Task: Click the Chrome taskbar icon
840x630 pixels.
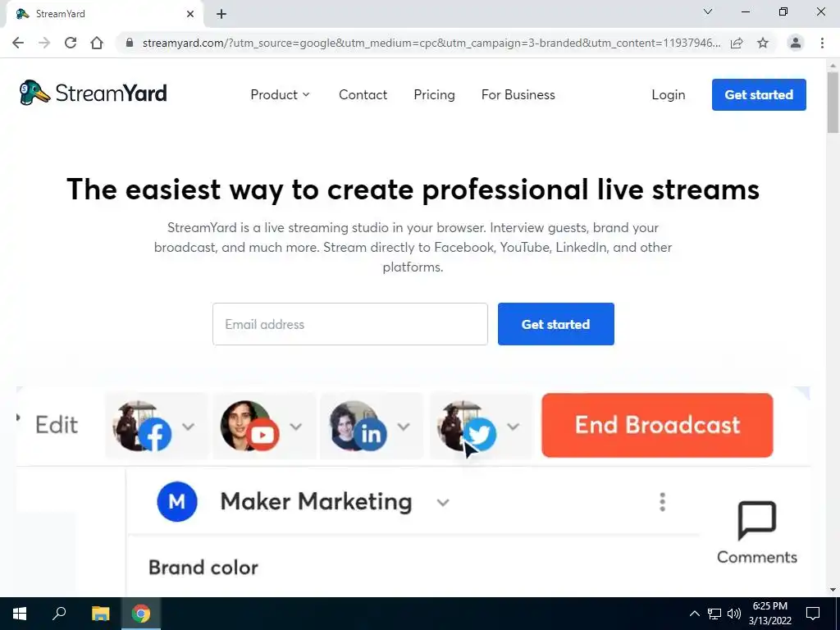Action: (x=141, y=614)
